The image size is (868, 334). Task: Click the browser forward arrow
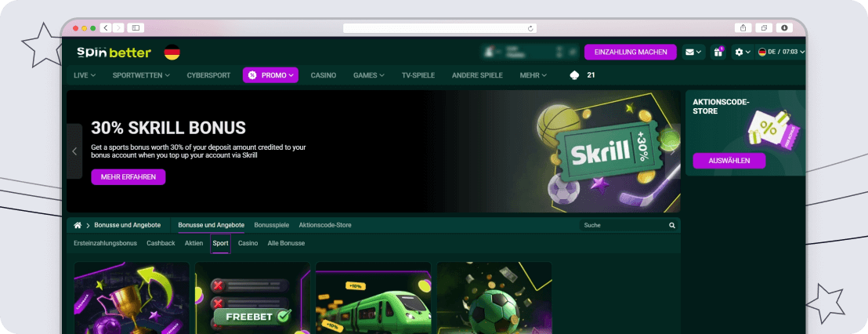(x=118, y=27)
